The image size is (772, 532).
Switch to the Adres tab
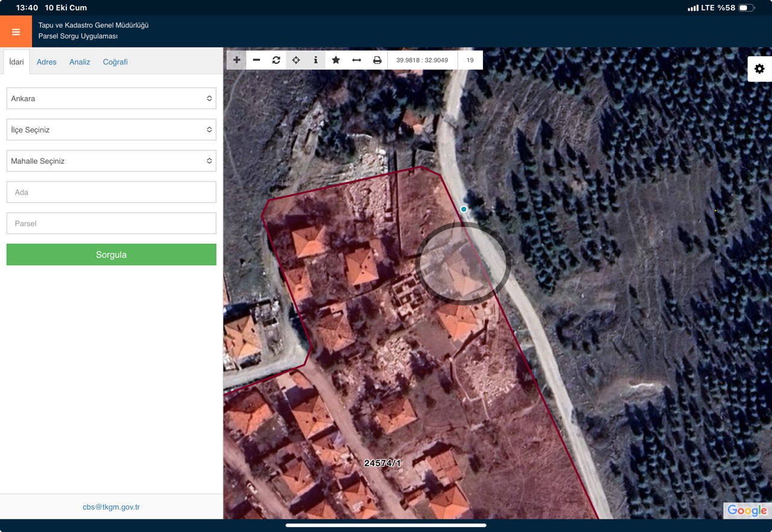(46, 62)
